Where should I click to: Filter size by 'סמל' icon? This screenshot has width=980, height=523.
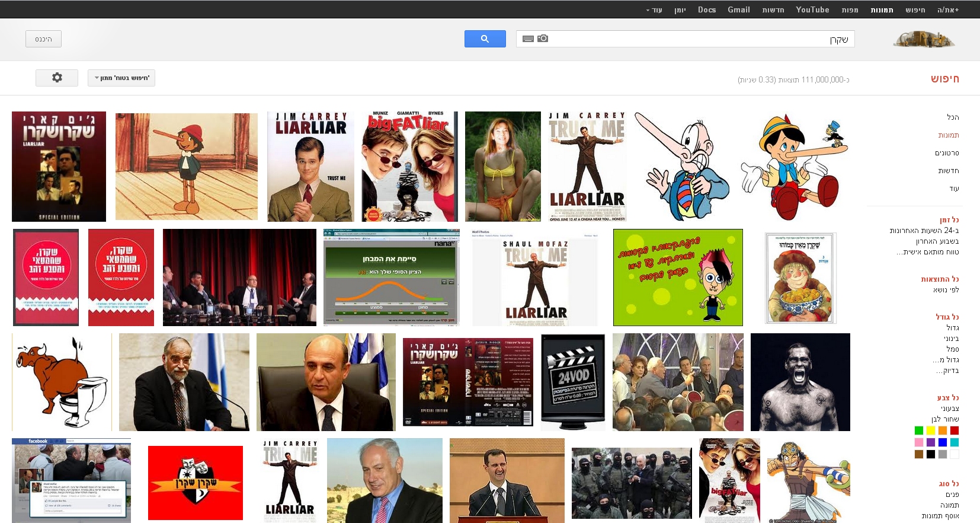pyautogui.click(x=953, y=349)
